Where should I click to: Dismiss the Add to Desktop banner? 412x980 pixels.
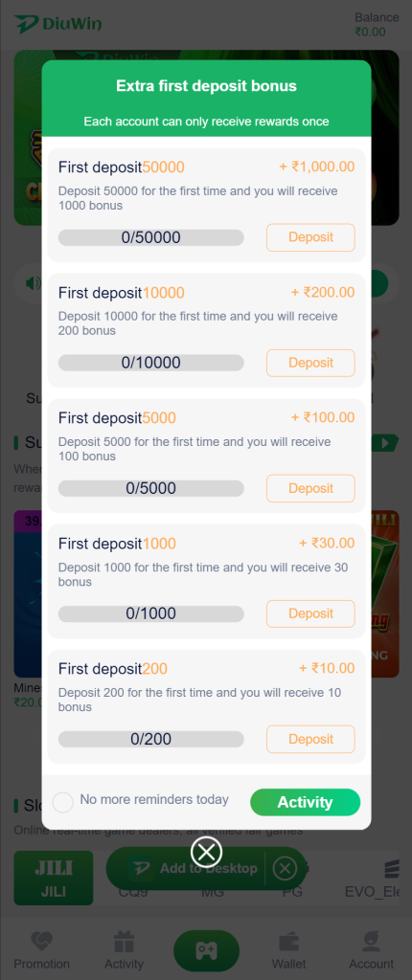285,868
